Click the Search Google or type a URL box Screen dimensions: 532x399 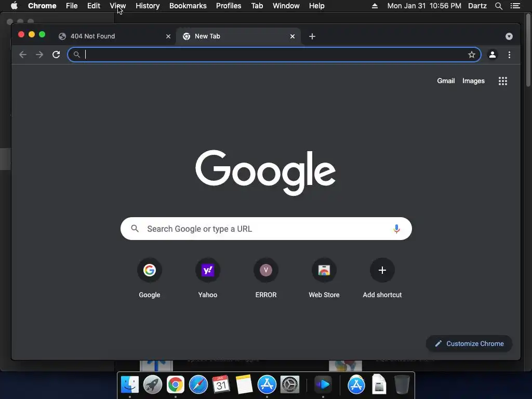(266, 229)
